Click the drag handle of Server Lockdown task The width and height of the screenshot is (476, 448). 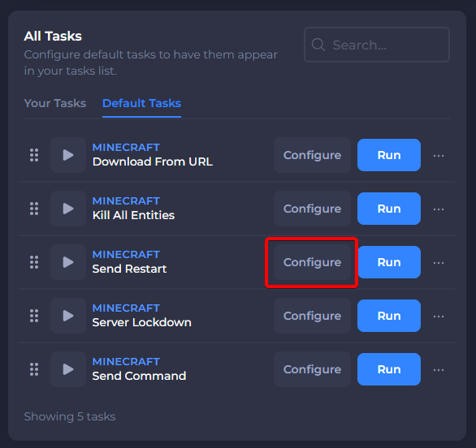click(x=34, y=316)
